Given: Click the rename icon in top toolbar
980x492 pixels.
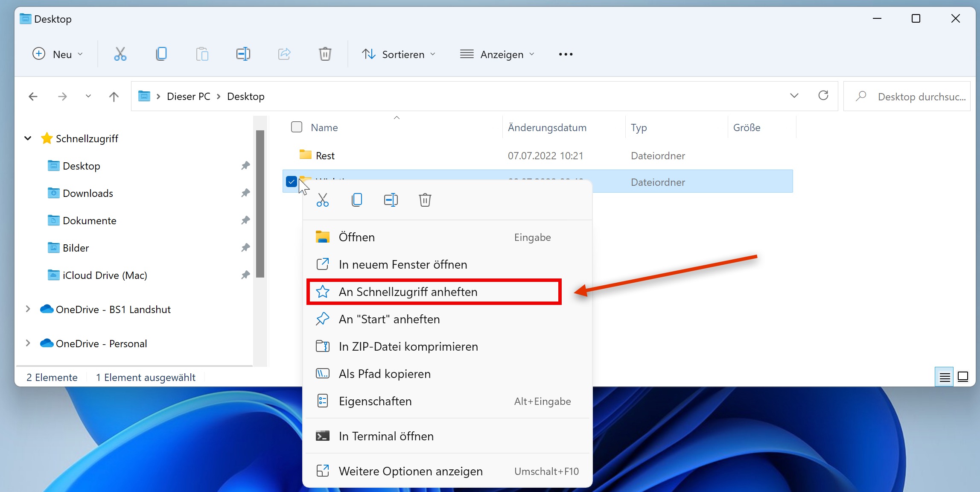Looking at the screenshot, I should tap(243, 54).
